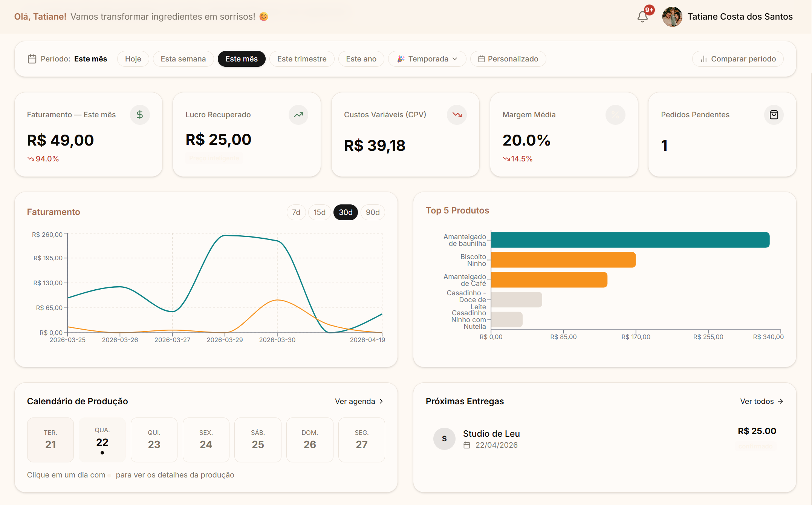Click the Lucro Recuperado value R$ 25,00

(x=219, y=140)
